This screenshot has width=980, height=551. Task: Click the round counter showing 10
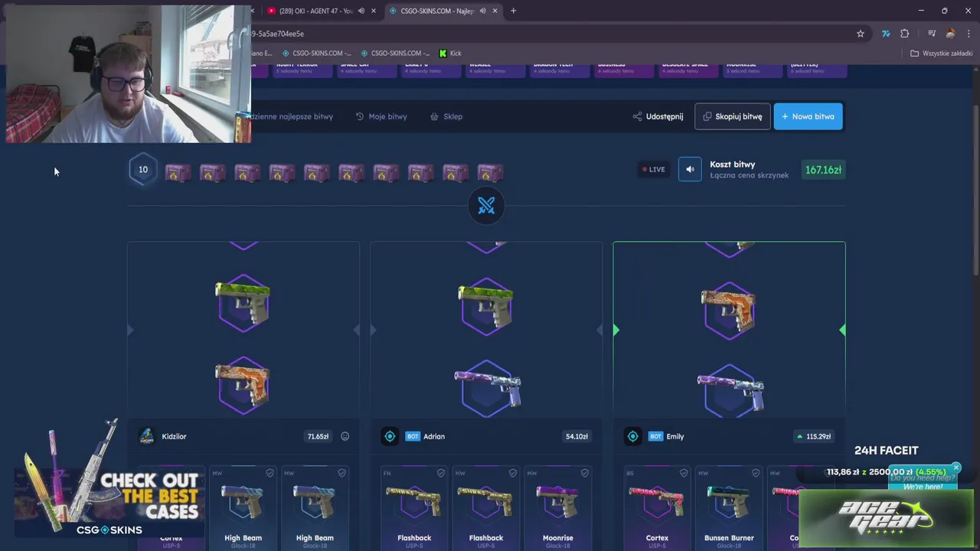coord(143,170)
